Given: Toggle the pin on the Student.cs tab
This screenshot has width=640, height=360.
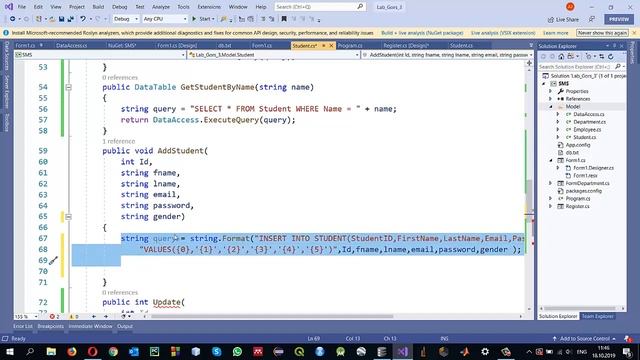Looking at the screenshot, I should (x=324, y=45).
